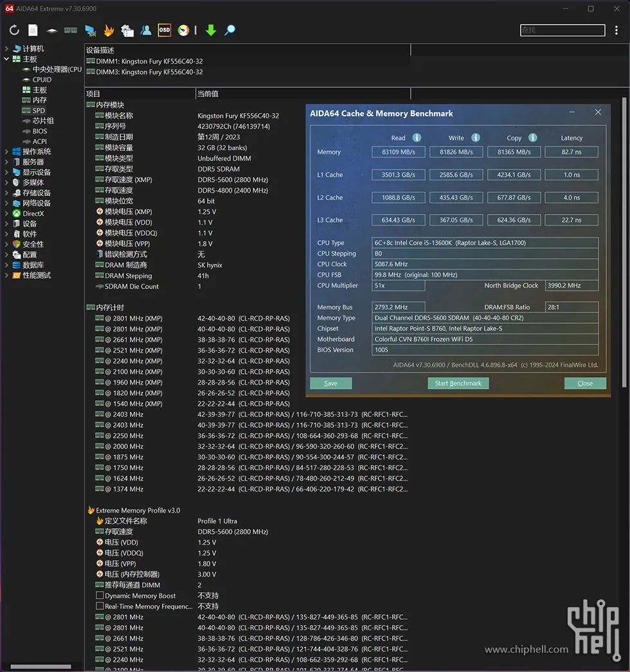Expand the 服务器 node chevron
The width and height of the screenshot is (630, 672).
pyautogui.click(x=6, y=162)
